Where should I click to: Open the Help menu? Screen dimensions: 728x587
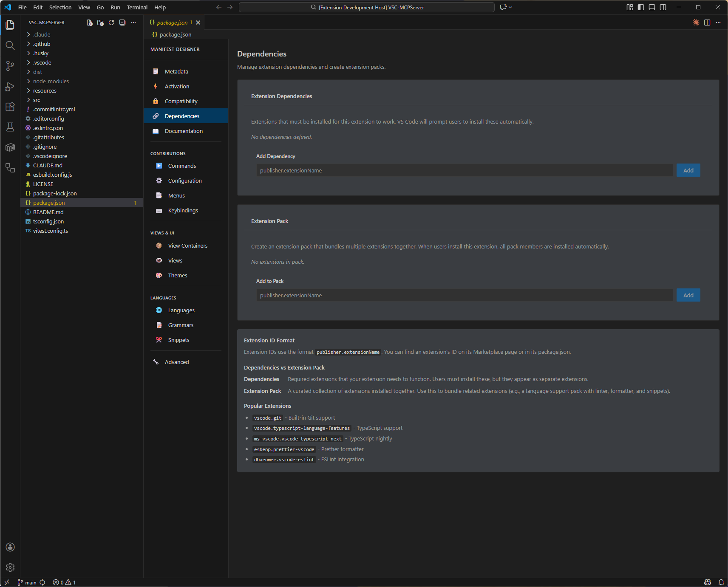point(160,7)
